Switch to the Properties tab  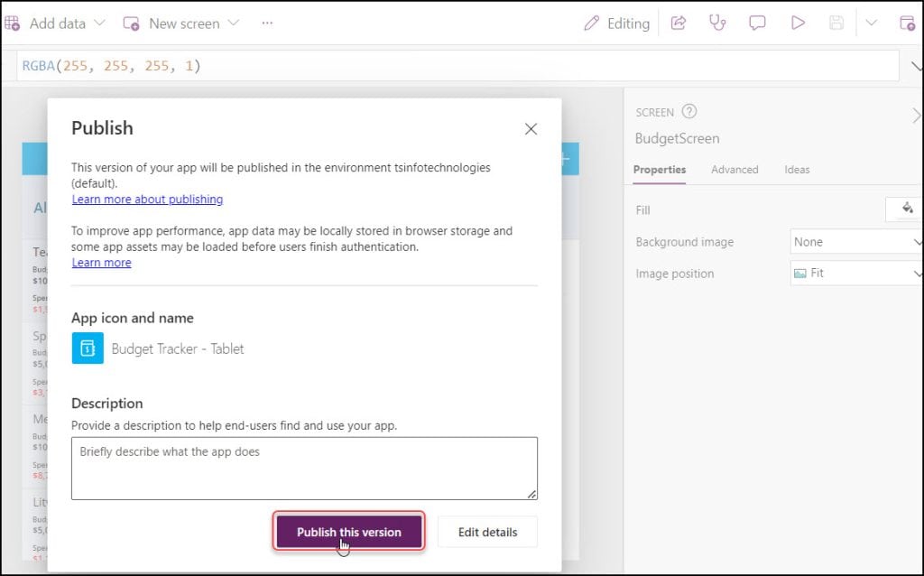[x=660, y=170]
